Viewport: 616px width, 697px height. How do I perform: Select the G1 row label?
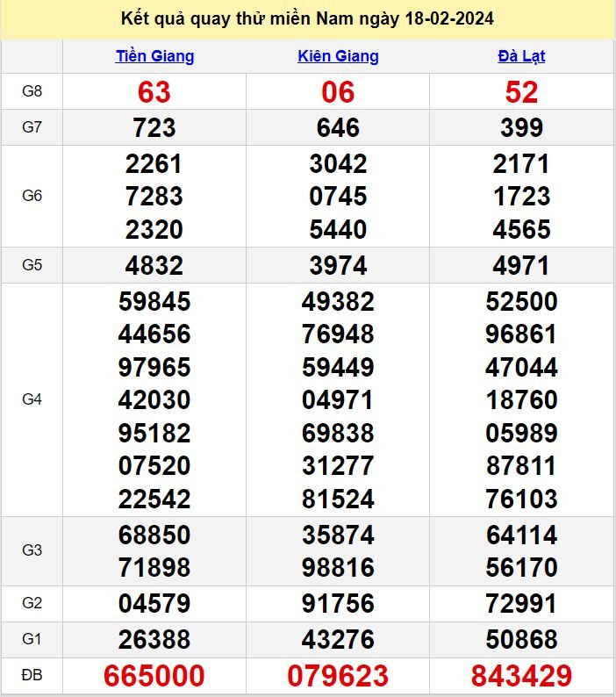tap(32, 640)
